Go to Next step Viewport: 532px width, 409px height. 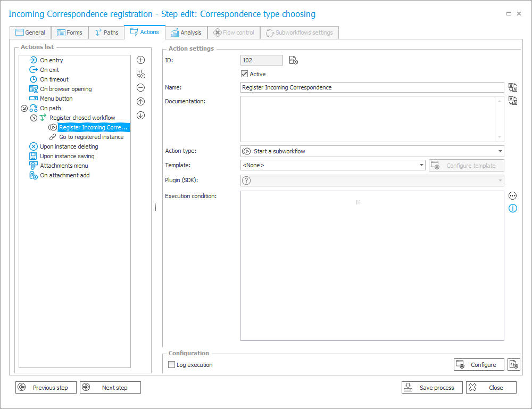[110, 387]
